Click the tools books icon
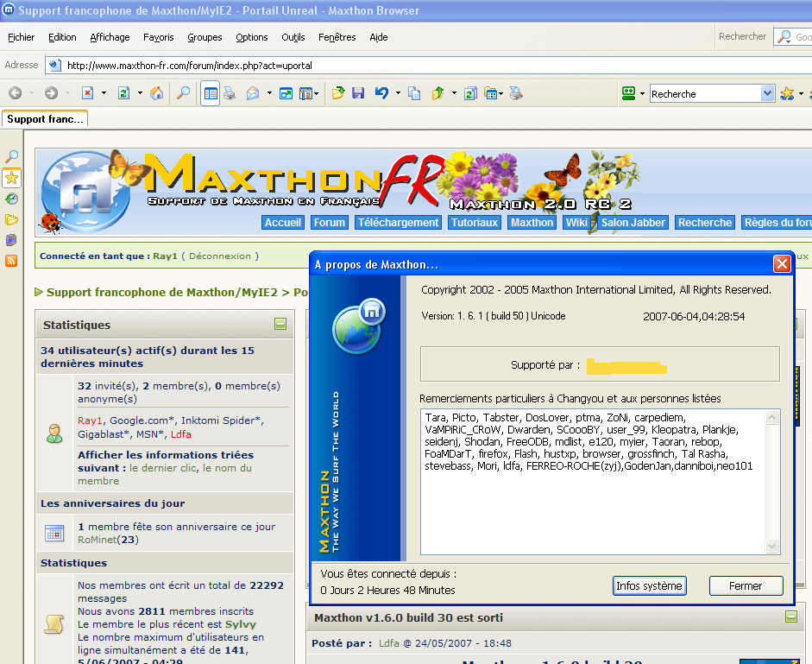 click(305, 93)
